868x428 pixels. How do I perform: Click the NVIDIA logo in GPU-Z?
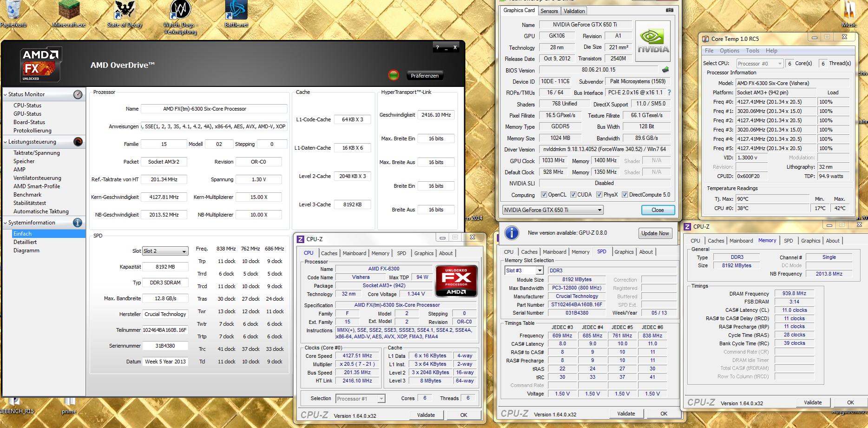(653, 42)
